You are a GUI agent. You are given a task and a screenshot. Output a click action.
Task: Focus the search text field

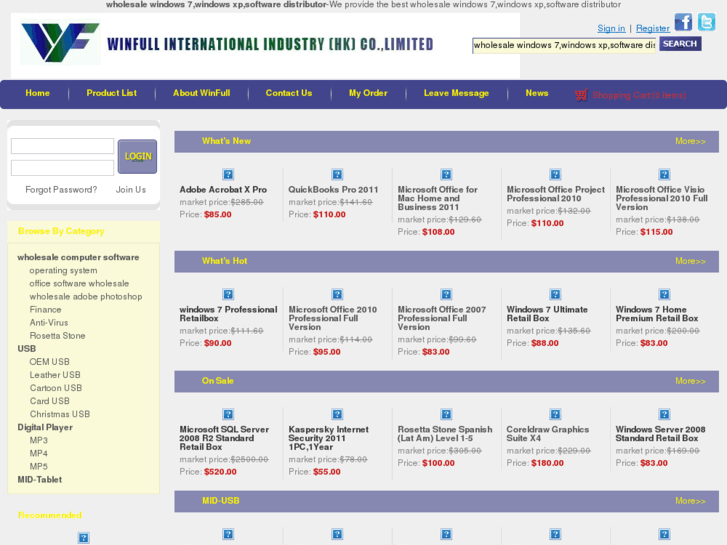564,45
